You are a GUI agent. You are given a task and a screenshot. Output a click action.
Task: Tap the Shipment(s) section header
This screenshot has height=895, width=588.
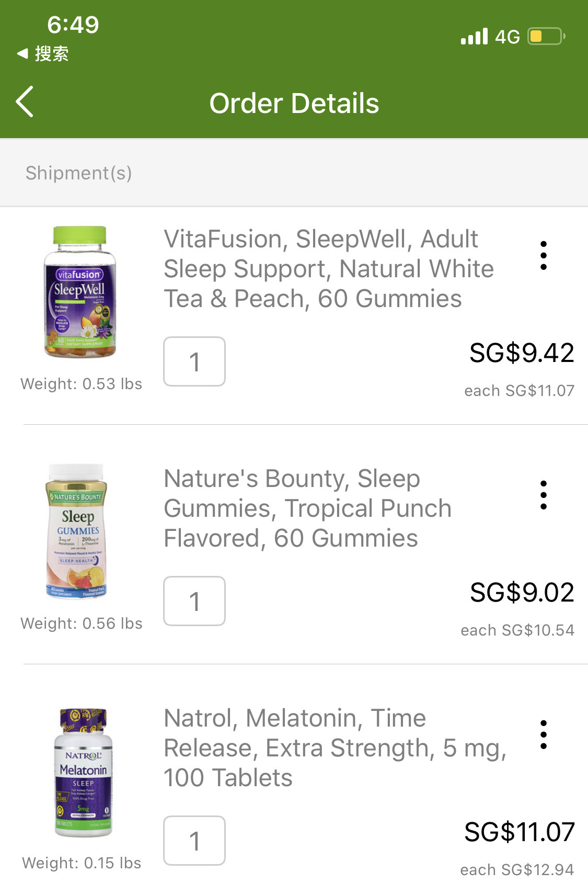tap(79, 173)
